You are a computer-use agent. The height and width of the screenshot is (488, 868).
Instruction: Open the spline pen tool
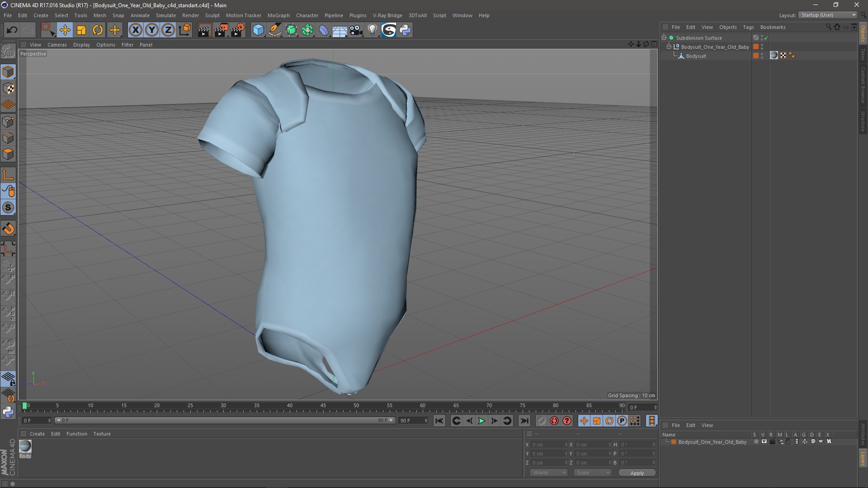coord(274,30)
